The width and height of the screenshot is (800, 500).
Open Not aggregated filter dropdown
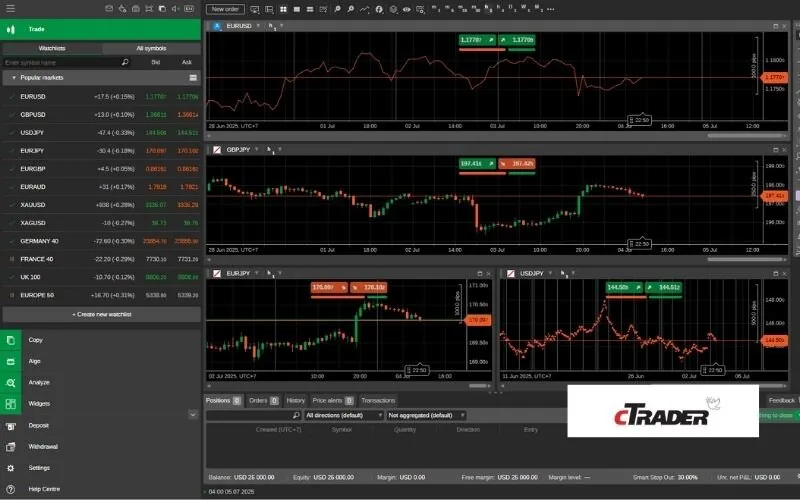[426, 415]
